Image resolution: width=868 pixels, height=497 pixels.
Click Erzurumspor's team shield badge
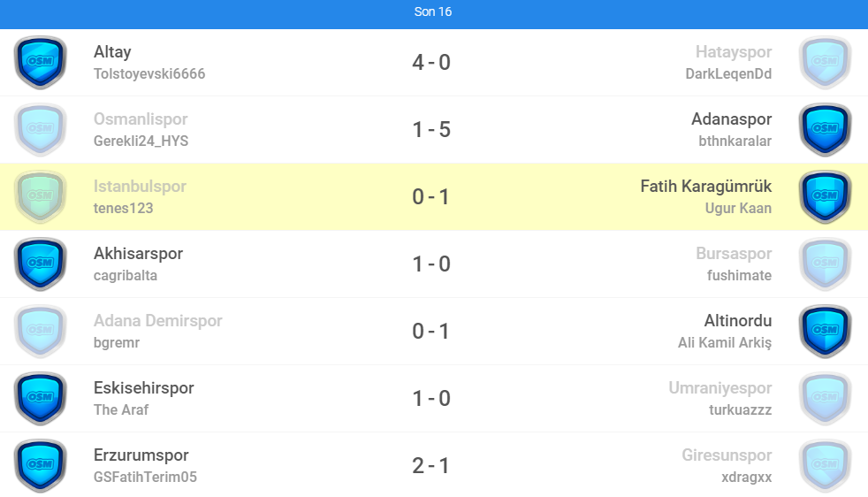(41, 465)
